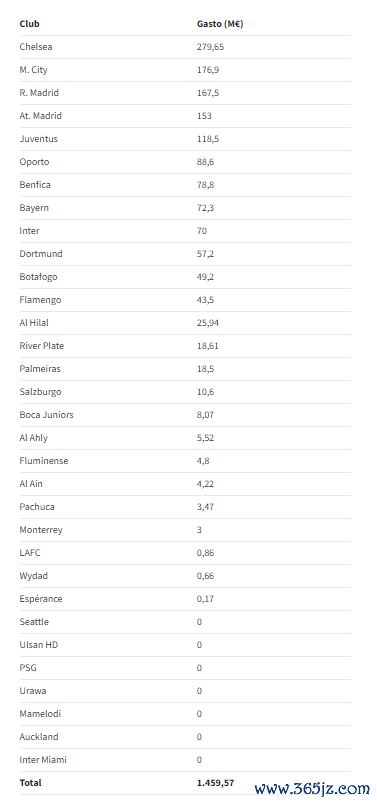The image size is (377, 804).
Task: Click the Gasto (M€) column header
Action: [220, 24]
